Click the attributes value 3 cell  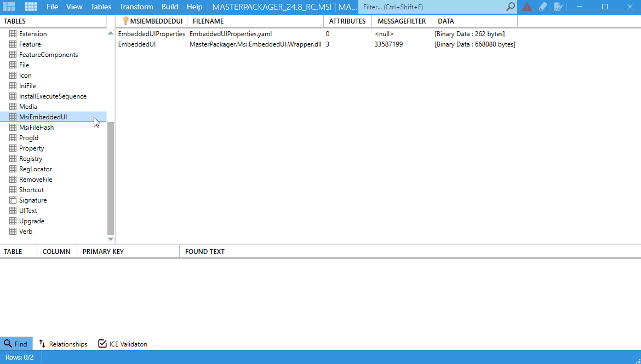(x=328, y=44)
